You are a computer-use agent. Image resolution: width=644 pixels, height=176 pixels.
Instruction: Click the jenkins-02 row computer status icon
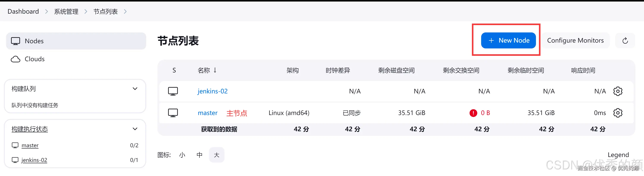(x=173, y=91)
